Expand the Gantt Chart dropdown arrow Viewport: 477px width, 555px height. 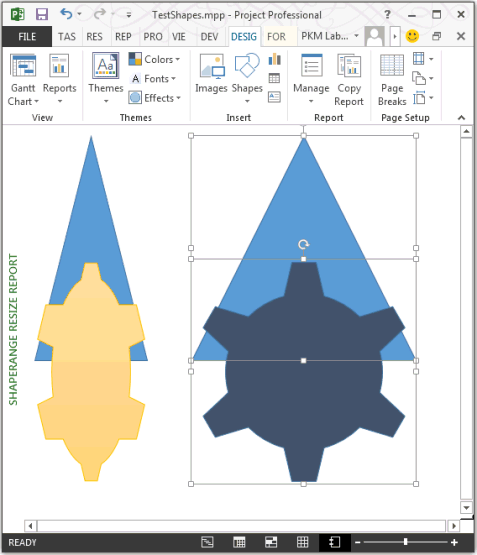(x=37, y=102)
